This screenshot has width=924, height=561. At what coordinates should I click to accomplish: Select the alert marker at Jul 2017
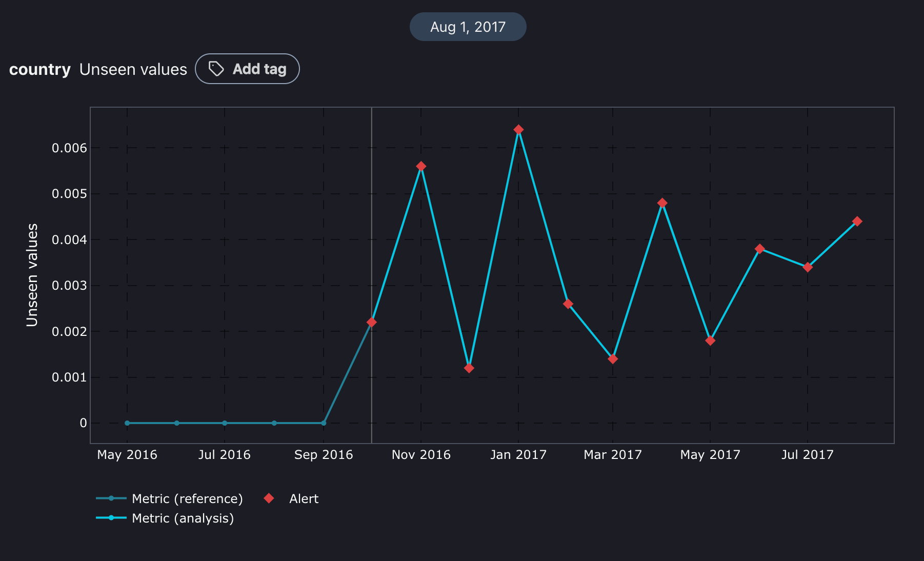(808, 267)
